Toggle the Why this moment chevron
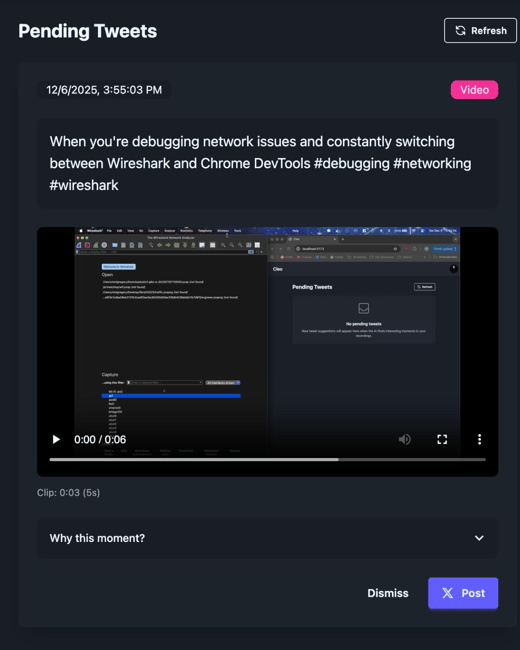This screenshot has width=520, height=650. coord(479,538)
